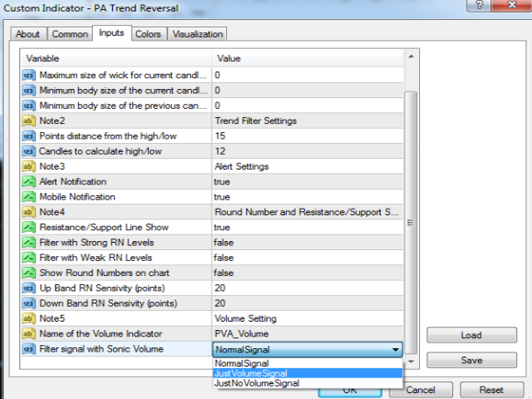This screenshot has width=532, height=399.
Task: Choose JustVolumeSignal from the dropdown list
Action: (x=308, y=373)
